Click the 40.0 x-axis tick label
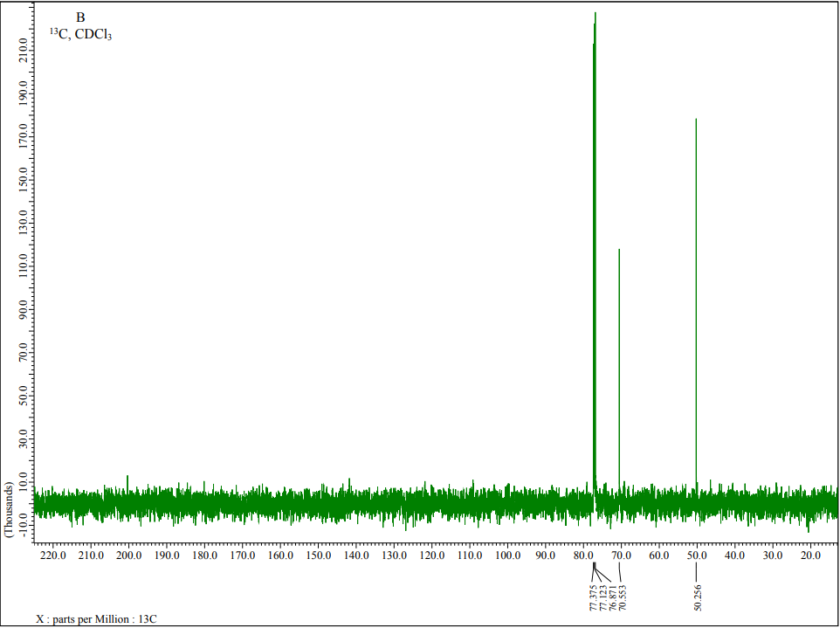Screen dimensions: 840x628 [x=734, y=556]
